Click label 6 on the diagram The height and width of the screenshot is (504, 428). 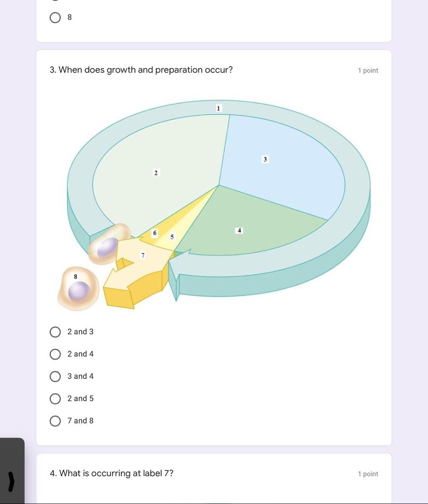coord(155,233)
